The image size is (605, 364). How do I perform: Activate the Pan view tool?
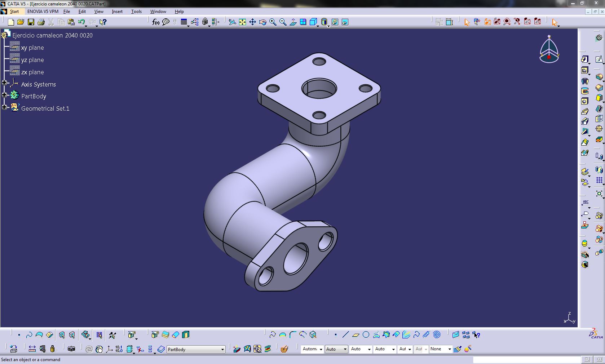click(252, 22)
